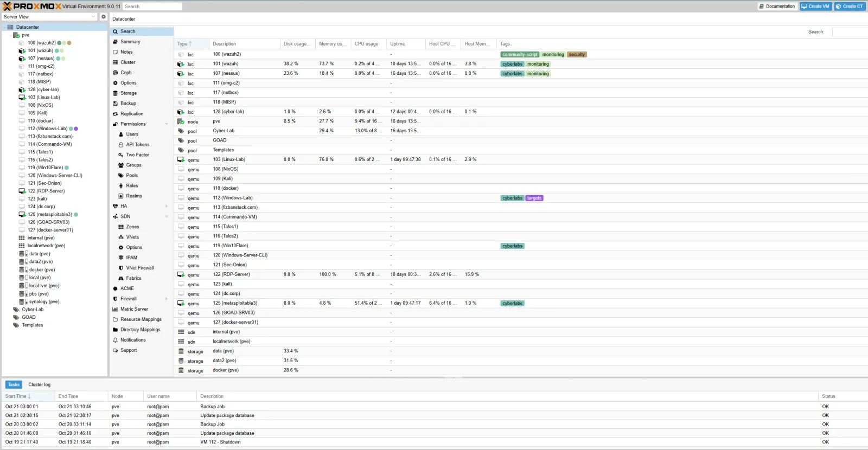Click the Cluster icon in datacenter menu
This screenshot has height=450, width=868.
pos(115,62)
